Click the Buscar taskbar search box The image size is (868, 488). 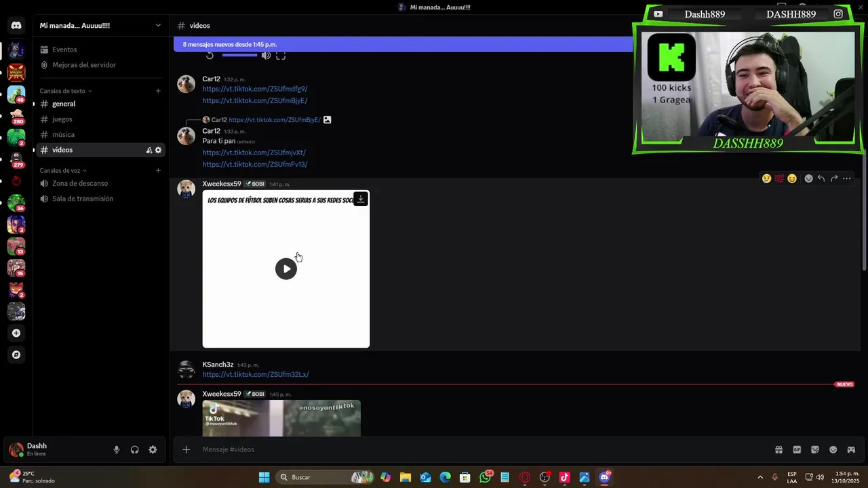coord(325,477)
